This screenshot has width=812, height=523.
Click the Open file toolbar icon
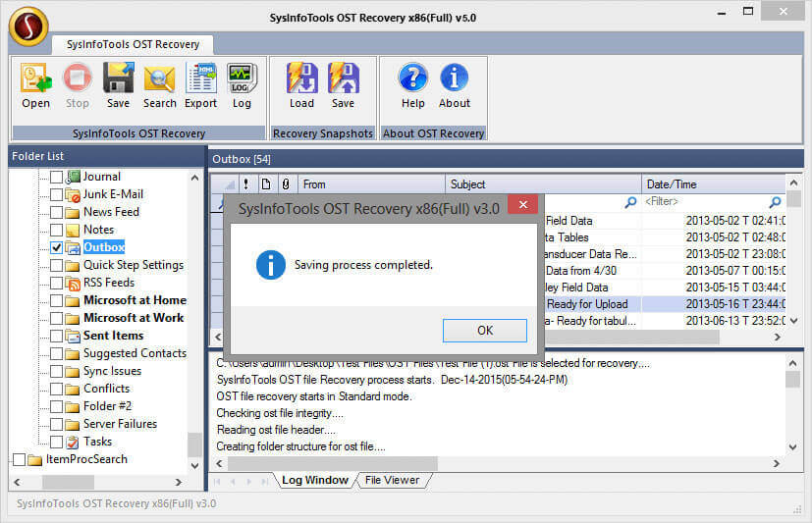tap(35, 80)
